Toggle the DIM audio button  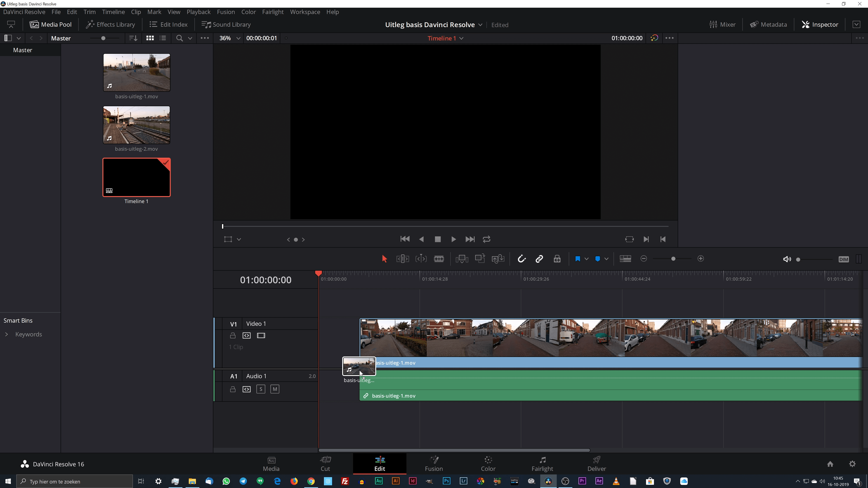coord(843,259)
